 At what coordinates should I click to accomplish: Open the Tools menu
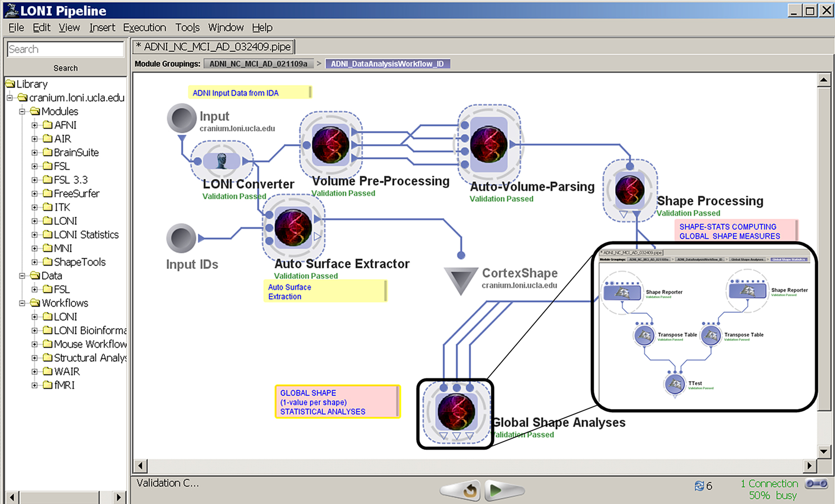coord(188,27)
